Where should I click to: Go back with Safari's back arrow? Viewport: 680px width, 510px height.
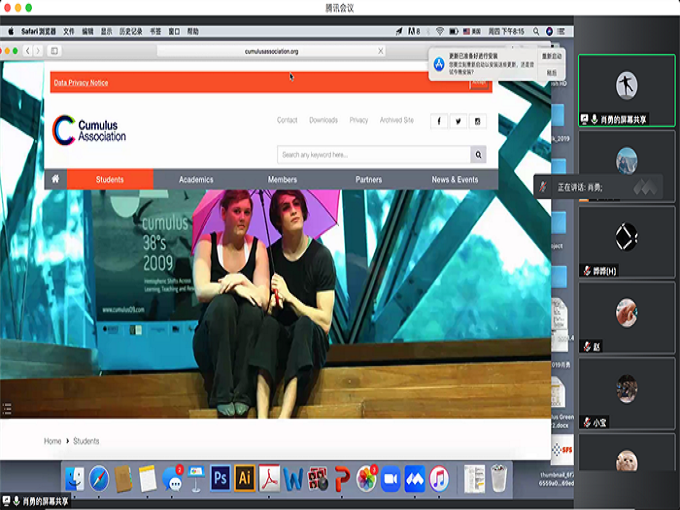coord(26,50)
